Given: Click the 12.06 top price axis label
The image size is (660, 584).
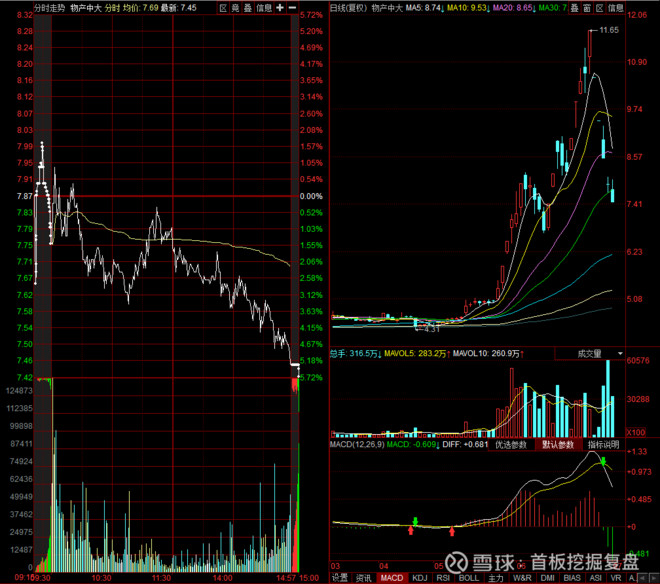Looking at the screenshot, I should point(637,15).
